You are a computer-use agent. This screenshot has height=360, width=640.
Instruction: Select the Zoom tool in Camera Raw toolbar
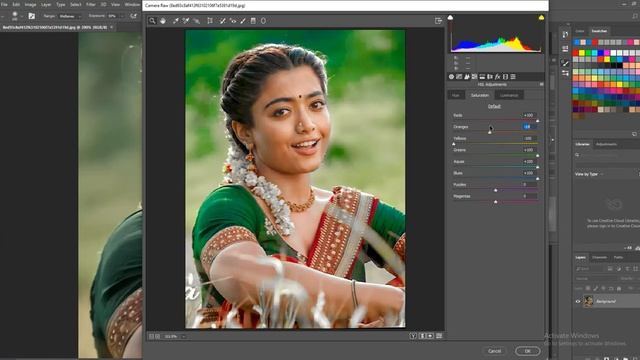click(152, 21)
